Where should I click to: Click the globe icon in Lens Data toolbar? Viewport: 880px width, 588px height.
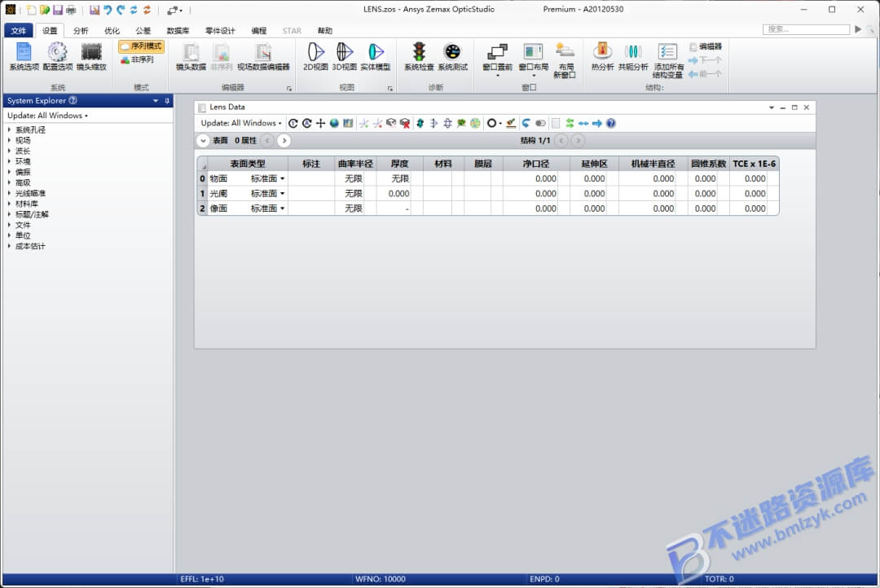coord(335,123)
